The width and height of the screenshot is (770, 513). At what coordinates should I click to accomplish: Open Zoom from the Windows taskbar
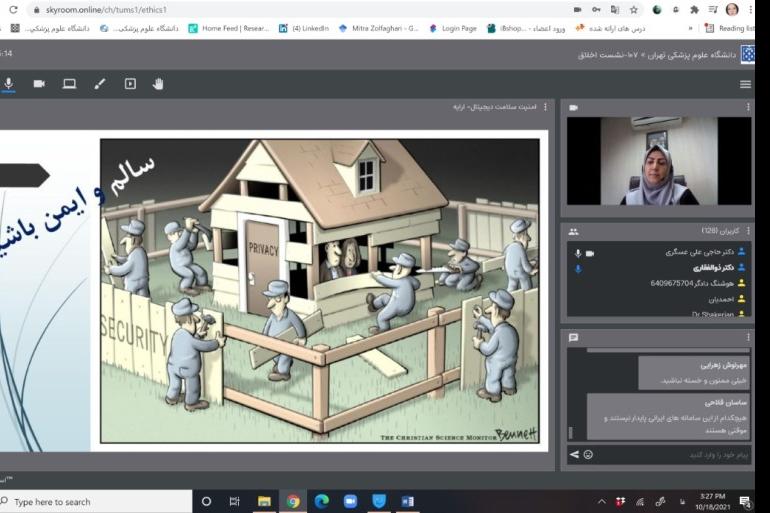pos(350,501)
